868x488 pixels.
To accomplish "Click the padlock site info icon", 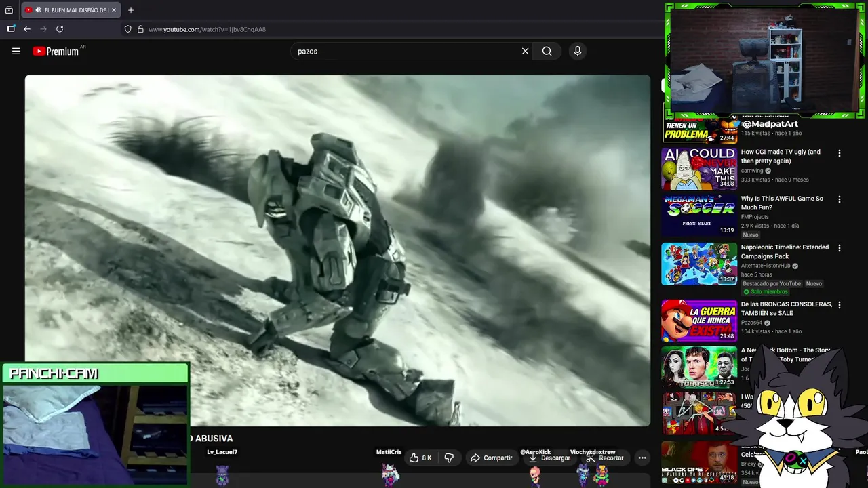I will (140, 29).
